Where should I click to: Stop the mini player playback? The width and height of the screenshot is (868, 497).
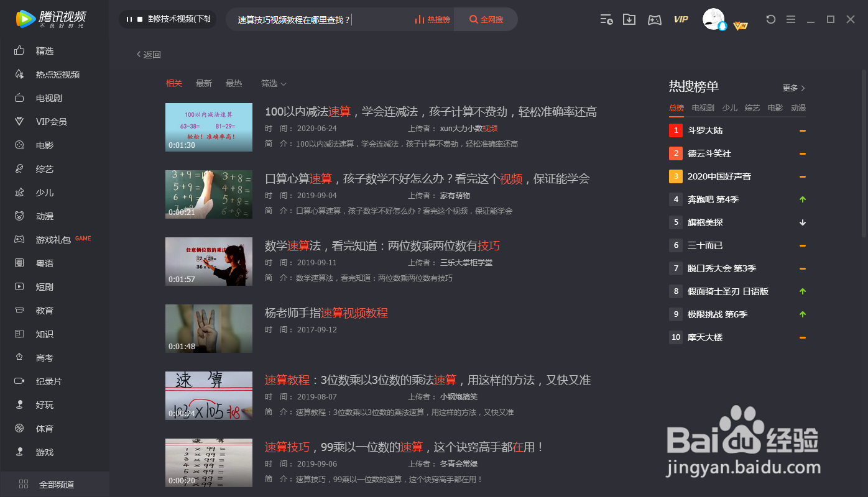pos(141,19)
